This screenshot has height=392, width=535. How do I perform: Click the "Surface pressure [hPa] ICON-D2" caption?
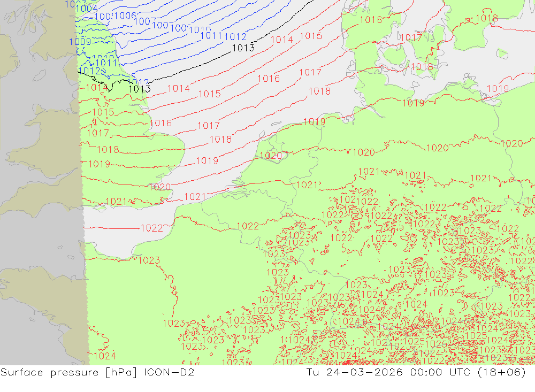coord(97,372)
